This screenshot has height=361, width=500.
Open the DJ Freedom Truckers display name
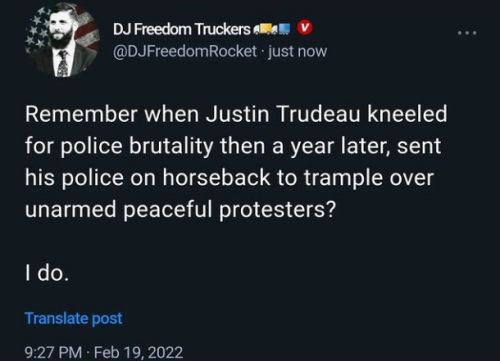tap(181, 29)
